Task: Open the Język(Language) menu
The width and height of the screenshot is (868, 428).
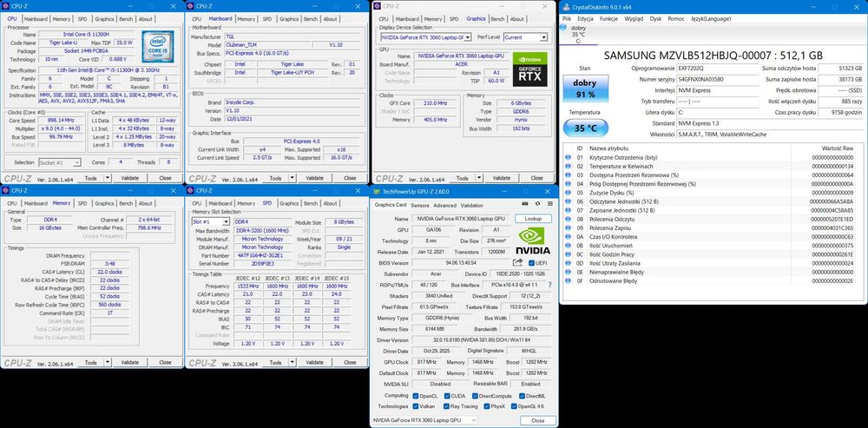Action: pos(710,18)
